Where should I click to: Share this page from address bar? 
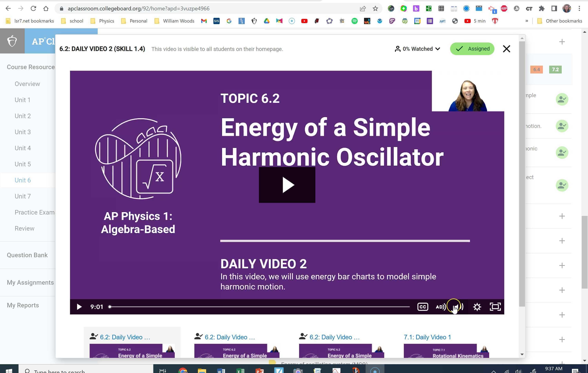tap(363, 9)
